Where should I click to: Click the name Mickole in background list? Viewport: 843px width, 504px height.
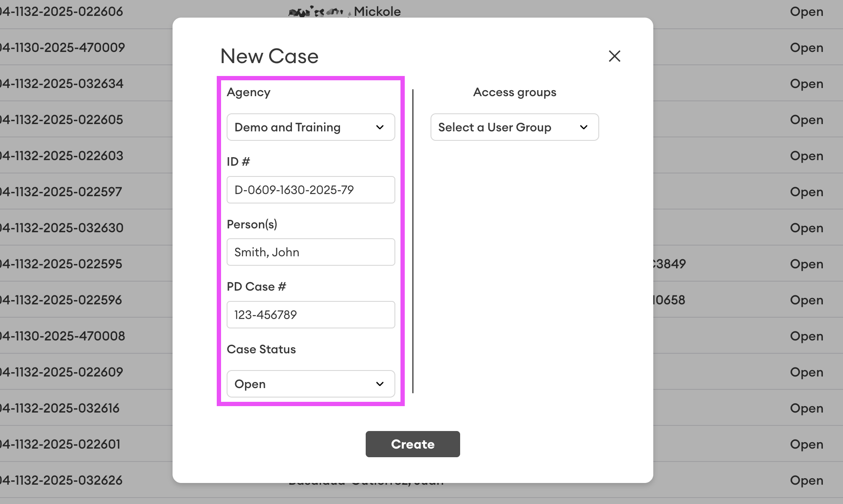pyautogui.click(x=377, y=12)
